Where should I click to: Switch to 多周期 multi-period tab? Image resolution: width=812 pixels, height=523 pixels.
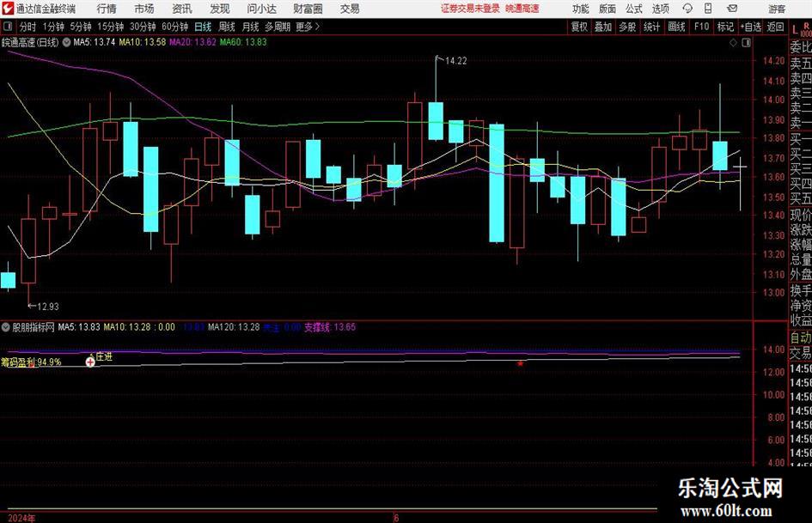click(x=278, y=27)
